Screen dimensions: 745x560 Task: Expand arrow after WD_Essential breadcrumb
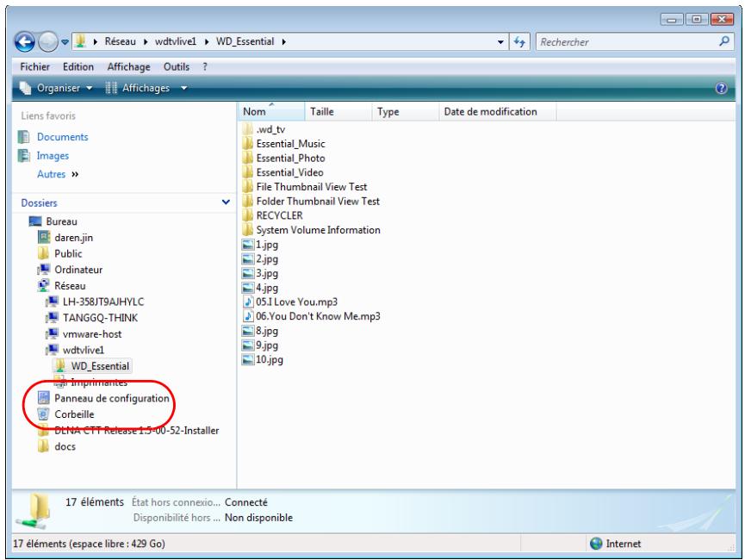[x=283, y=42]
